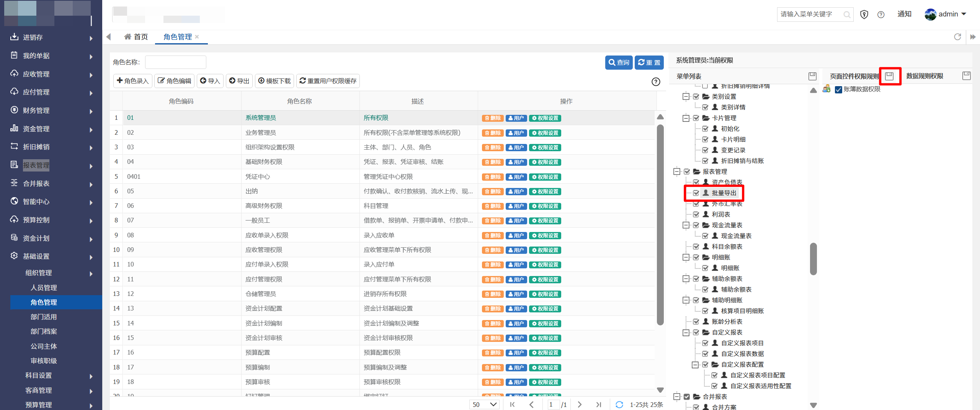Collapse the 报表管理 tree node

pyautogui.click(x=676, y=172)
